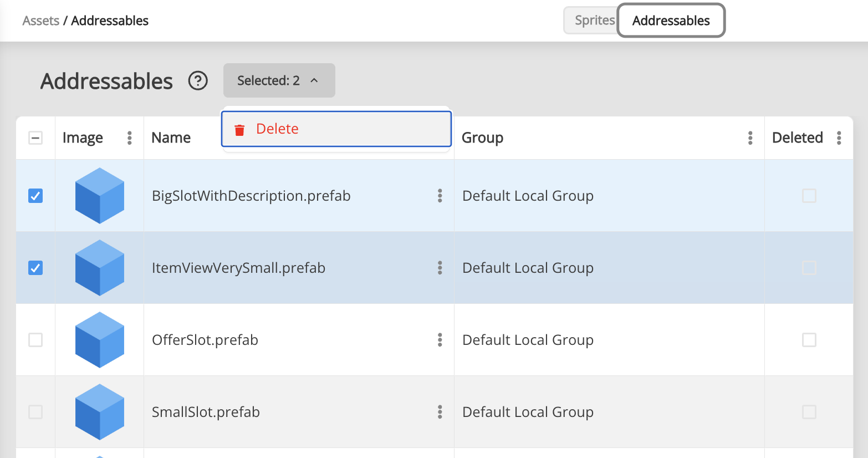Switch to the Sprites tab

point(591,21)
